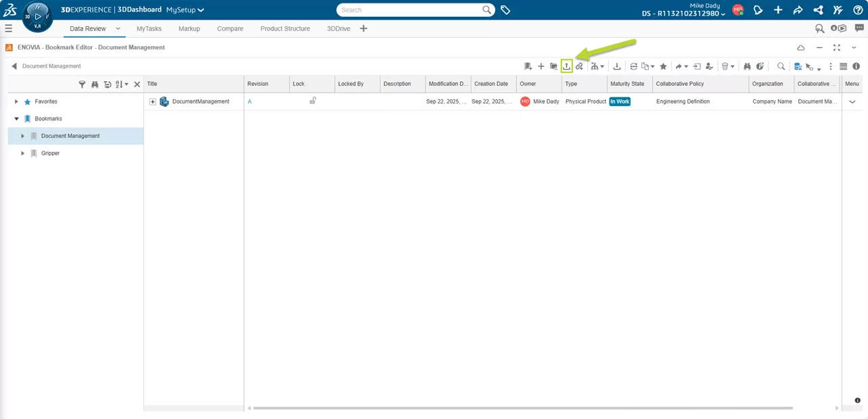The height and width of the screenshot is (419, 868).
Task: Click the In Work maturity state badge
Action: (620, 101)
